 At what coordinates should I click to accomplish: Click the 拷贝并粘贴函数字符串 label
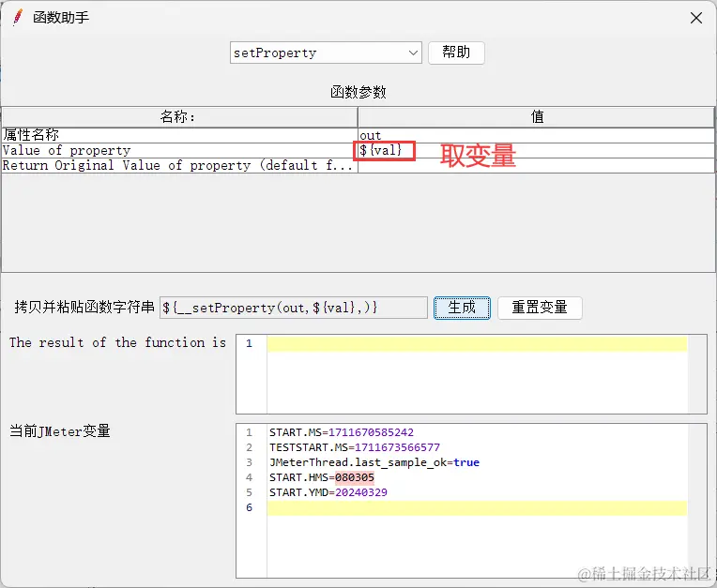click(84, 307)
